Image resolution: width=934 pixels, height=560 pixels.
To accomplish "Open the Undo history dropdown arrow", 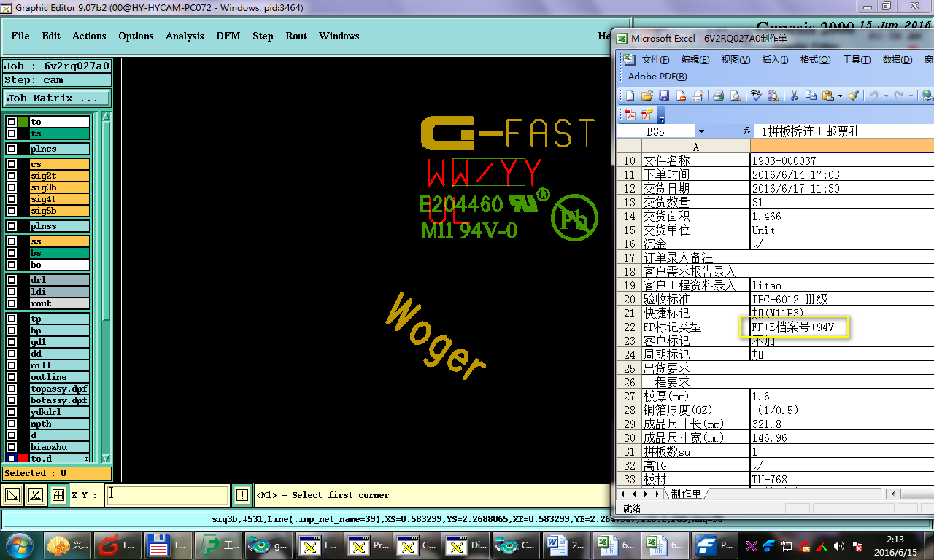I will [x=885, y=96].
